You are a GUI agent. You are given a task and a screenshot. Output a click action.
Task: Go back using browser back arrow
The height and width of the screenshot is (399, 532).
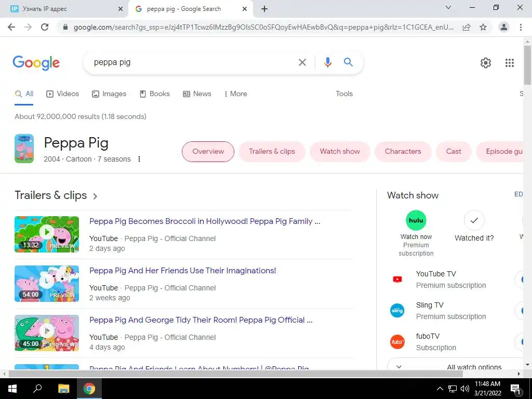click(11, 27)
